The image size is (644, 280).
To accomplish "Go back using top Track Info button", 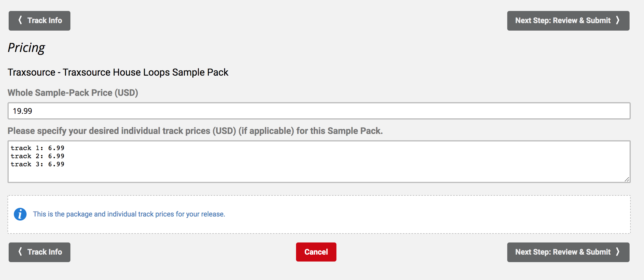I will [x=40, y=21].
